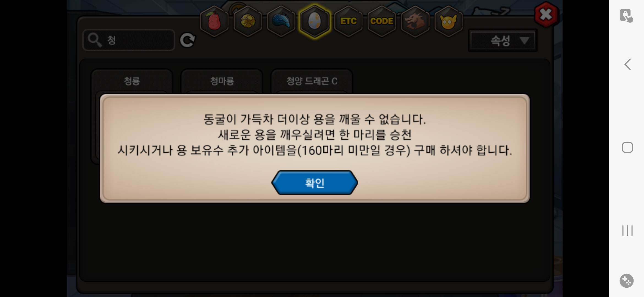Image resolution: width=644 pixels, height=297 pixels.
Task: Switch to the ETC tab
Action: pos(348,21)
